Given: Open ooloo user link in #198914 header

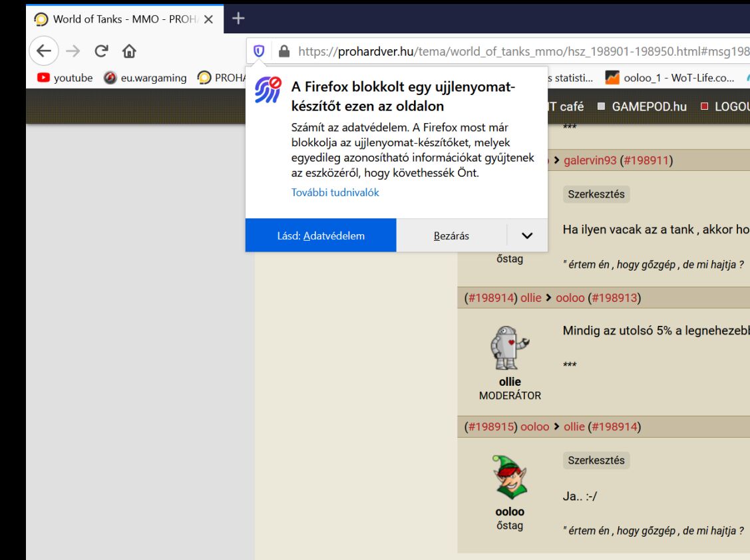Looking at the screenshot, I should [570, 298].
